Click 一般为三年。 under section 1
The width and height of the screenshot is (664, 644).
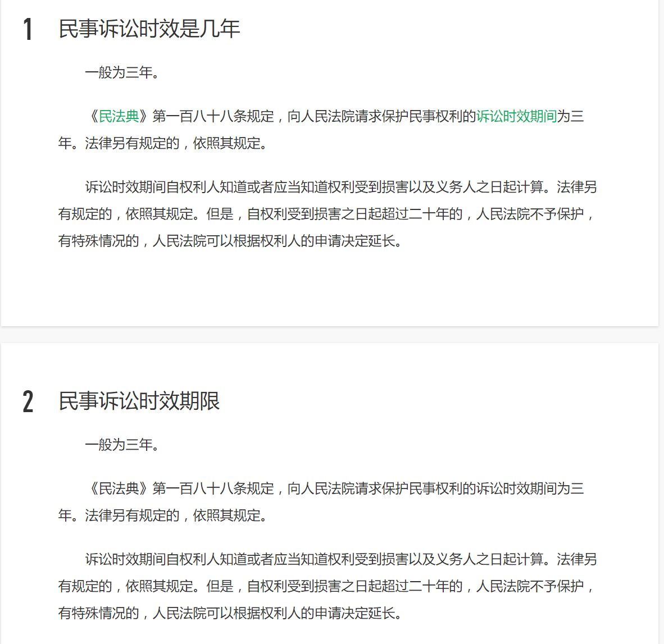[122, 72]
